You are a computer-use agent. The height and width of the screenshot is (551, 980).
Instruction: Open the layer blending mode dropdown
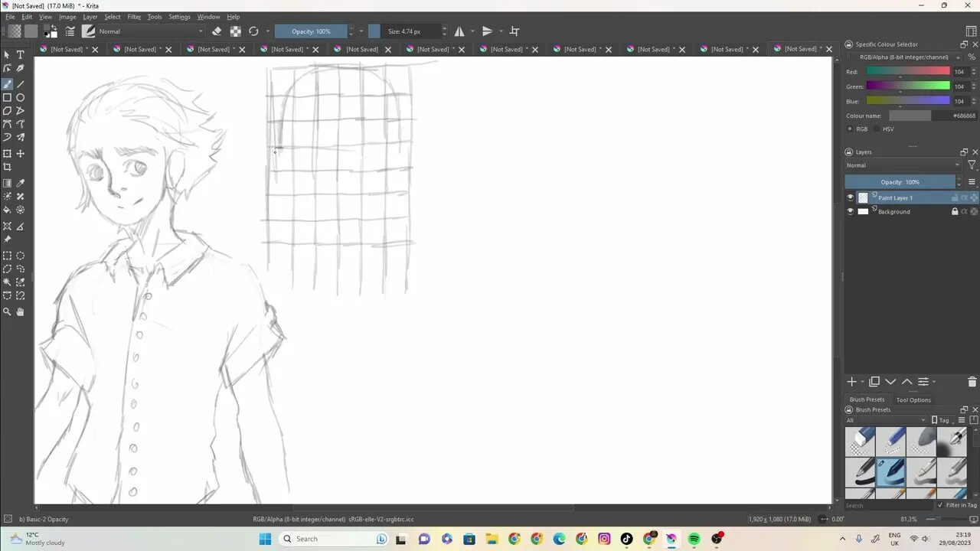(903, 165)
